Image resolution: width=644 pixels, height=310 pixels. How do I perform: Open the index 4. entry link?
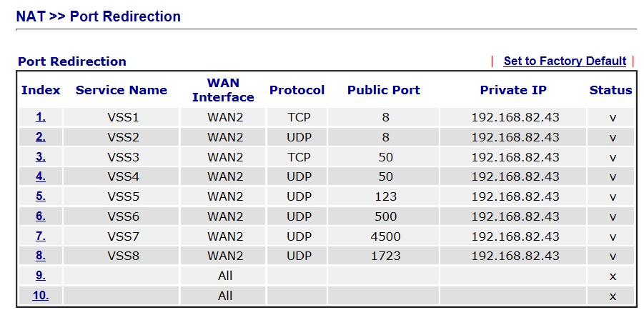click(41, 176)
